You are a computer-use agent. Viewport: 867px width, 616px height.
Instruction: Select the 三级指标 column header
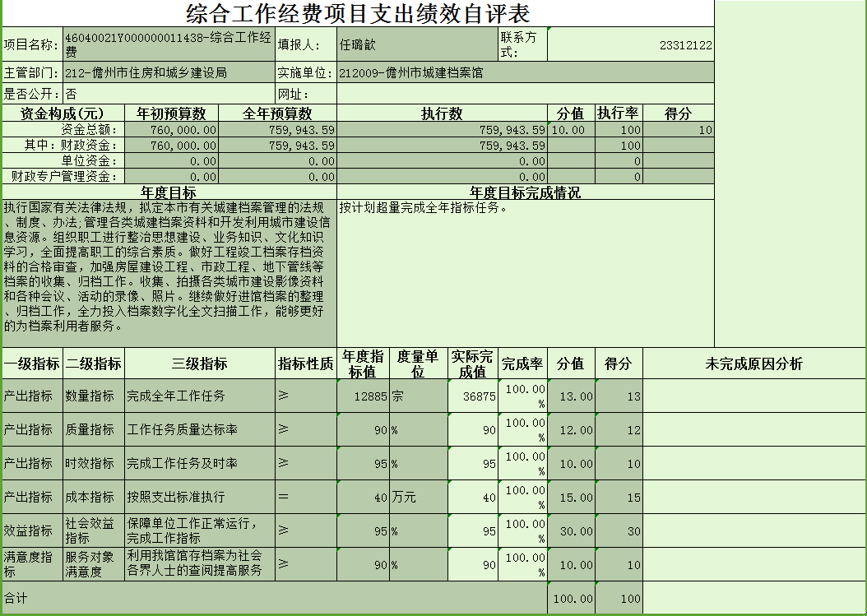[x=200, y=364]
